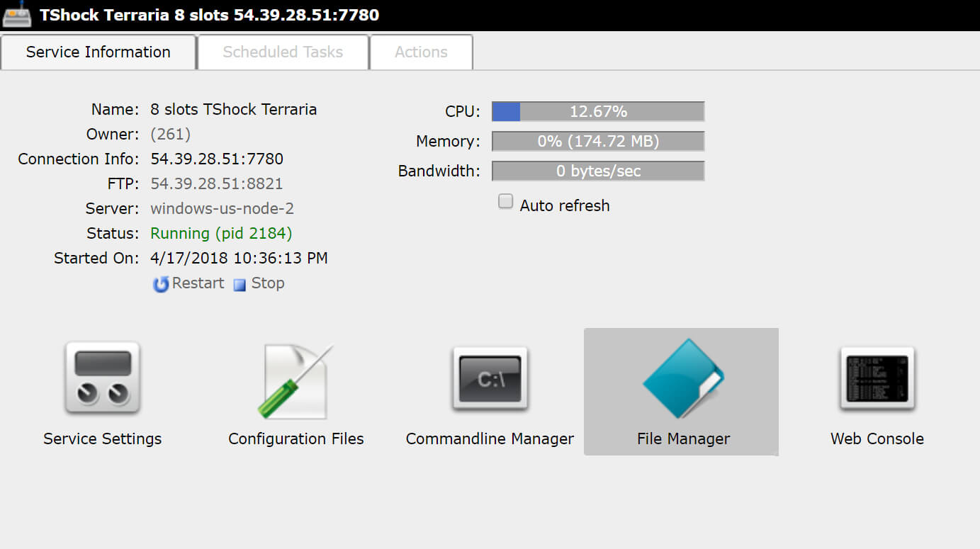This screenshot has height=549, width=980.
Task: Open the File Manager folder icon
Action: click(683, 378)
